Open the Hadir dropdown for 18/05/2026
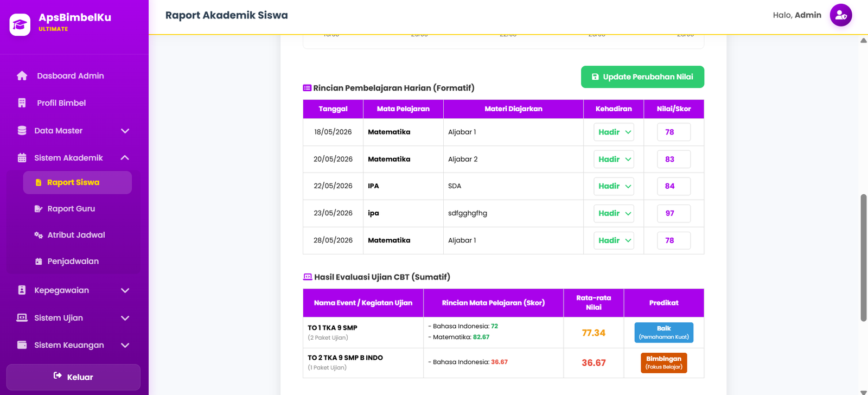 pyautogui.click(x=614, y=132)
